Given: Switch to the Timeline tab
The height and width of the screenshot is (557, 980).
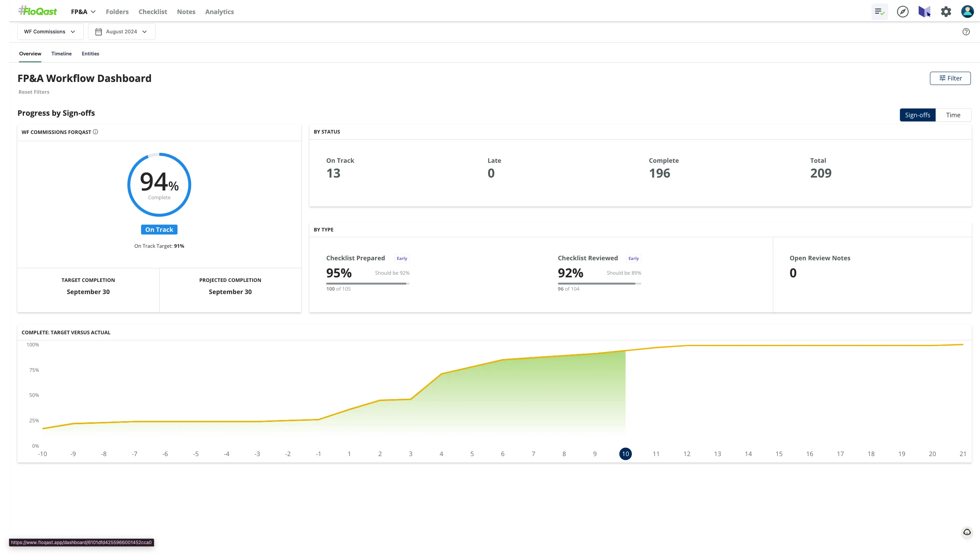Looking at the screenshot, I should pos(61,53).
